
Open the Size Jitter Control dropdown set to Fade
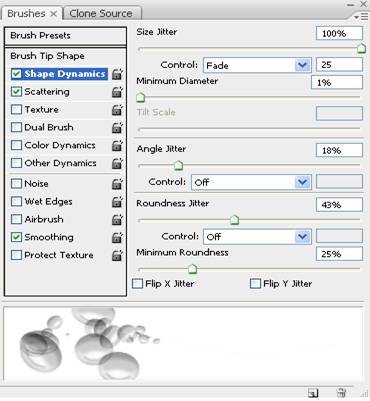click(x=257, y=65)
